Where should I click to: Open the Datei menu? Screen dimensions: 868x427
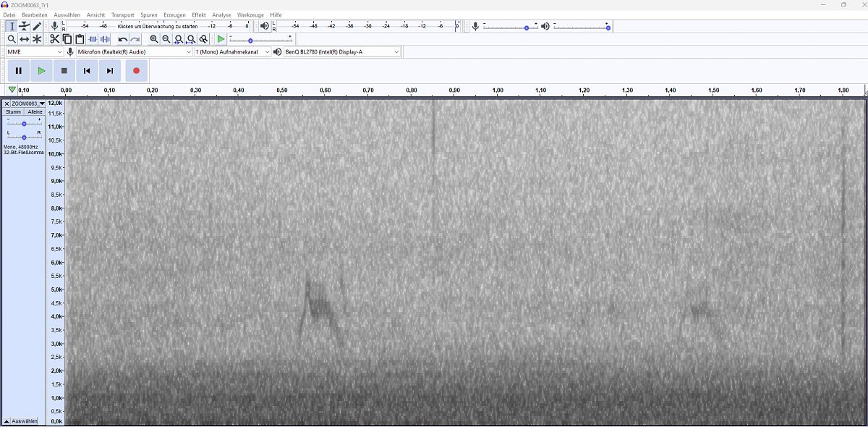pos(9,14)
